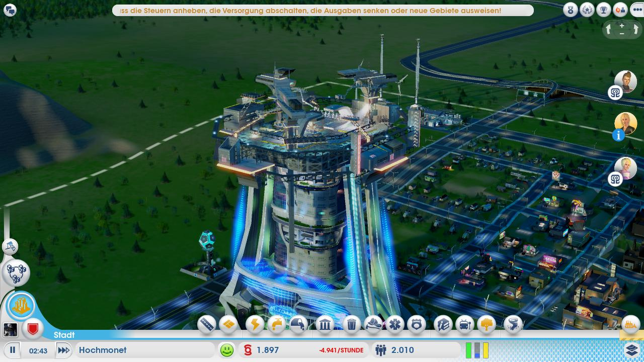Image resolution: width=644 pixels, height=362 pixels.
Task: Open the Power lightning-bolt menu
Action: pyautogui.click(x=255, y=324)
